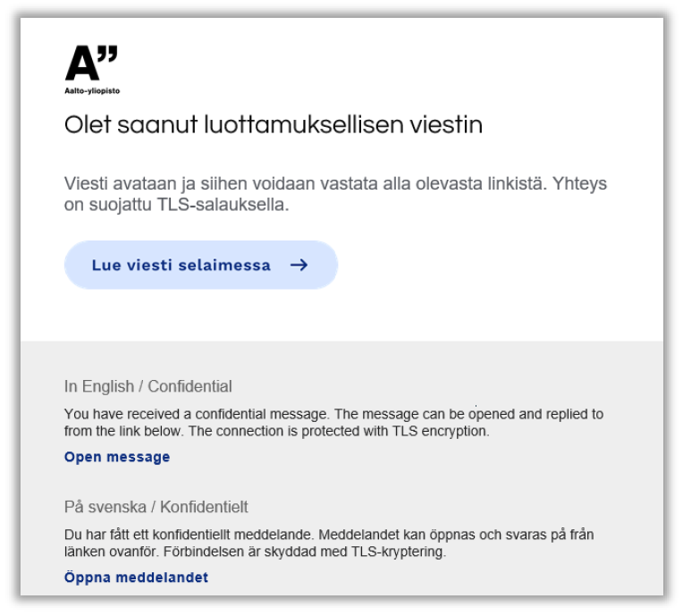Image resolution: width=691 pixels, height=616 pixels.
Task: Select the 'På svenska / Konfidentiellt' heading
Action: pos(156,508)
